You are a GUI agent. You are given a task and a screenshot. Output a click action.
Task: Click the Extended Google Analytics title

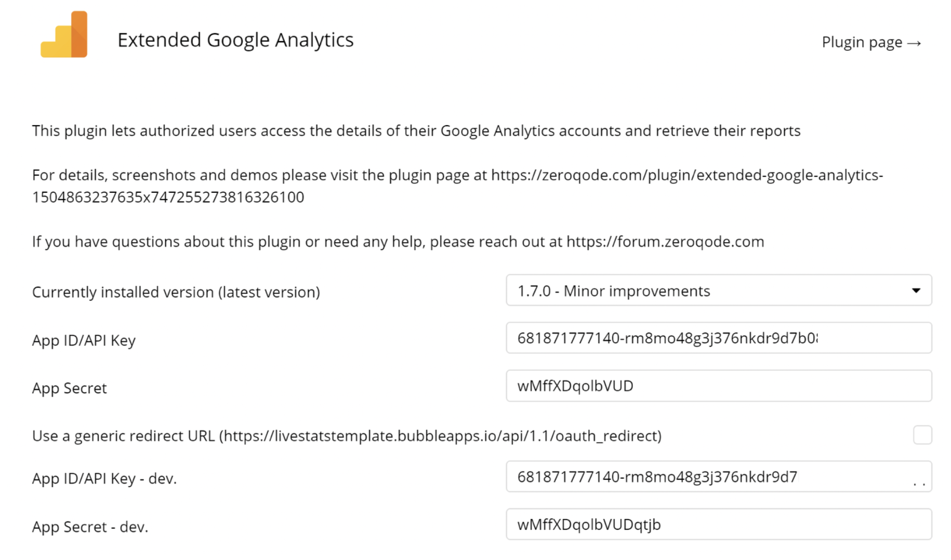click(235, 40)
